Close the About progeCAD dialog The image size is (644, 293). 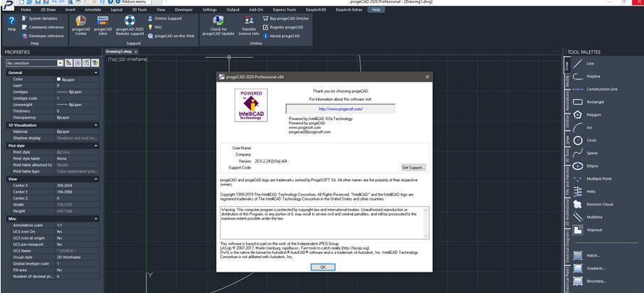(427, 76)
